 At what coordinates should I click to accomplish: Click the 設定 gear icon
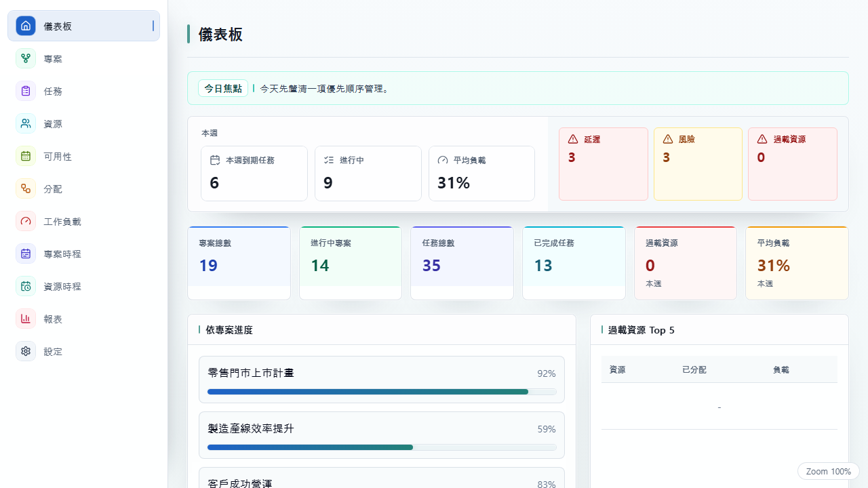26,351
